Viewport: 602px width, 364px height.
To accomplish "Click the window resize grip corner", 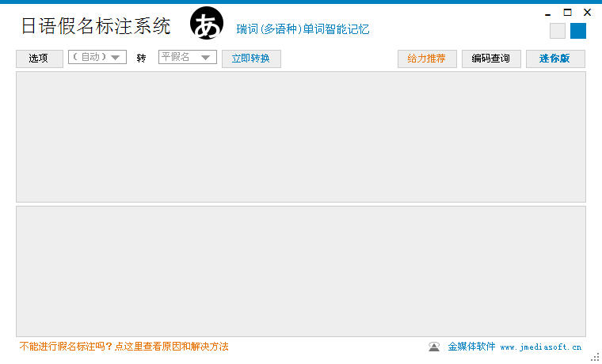I will (596, 358).
